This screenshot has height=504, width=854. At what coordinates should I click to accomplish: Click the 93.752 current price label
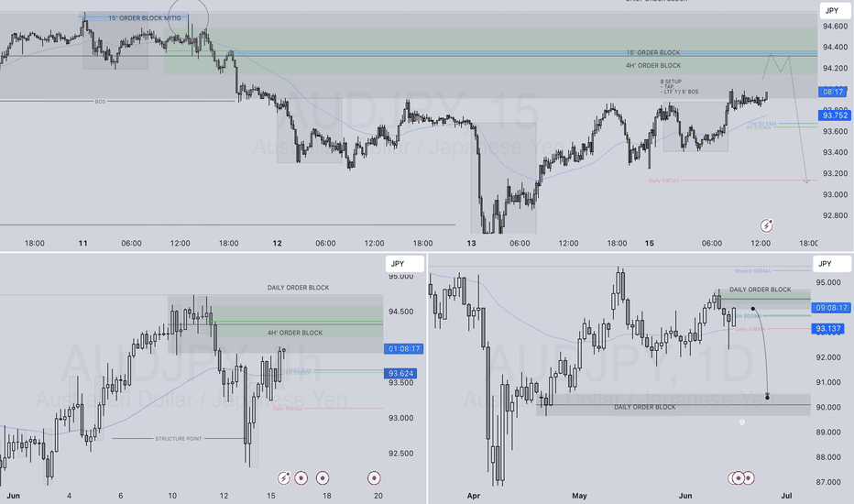(835, 115)
